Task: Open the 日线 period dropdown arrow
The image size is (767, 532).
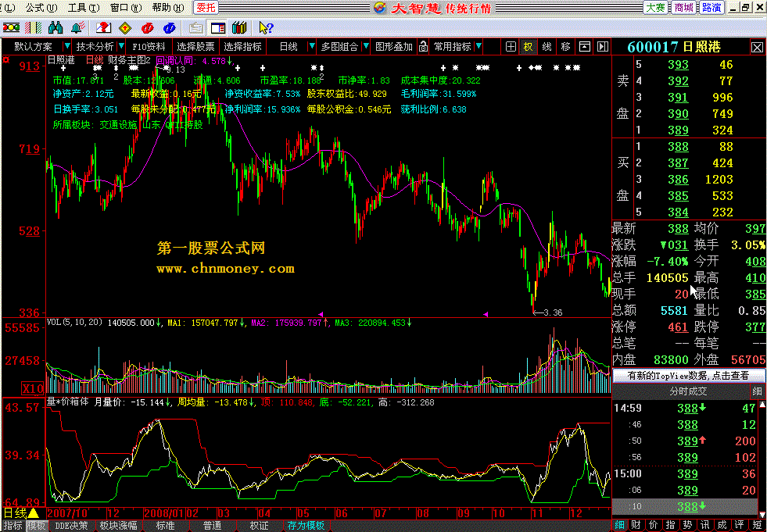Action: pyautogui.click(x=311, y=47)
